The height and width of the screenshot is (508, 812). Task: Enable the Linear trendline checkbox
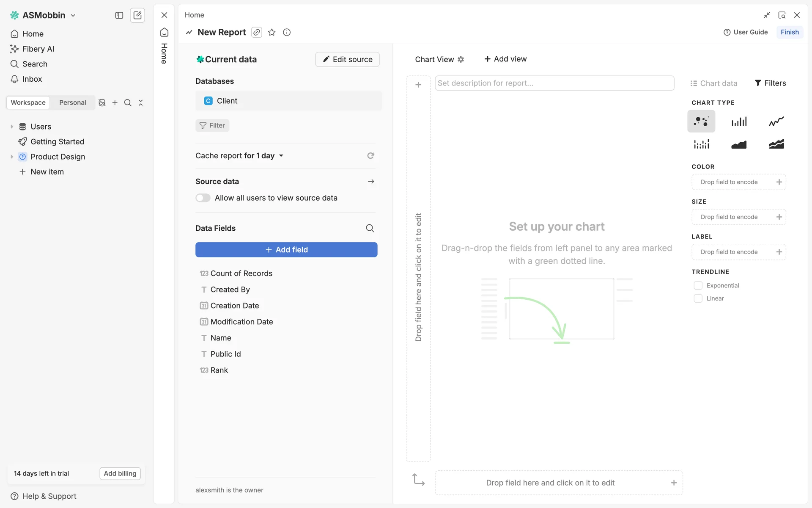tap(698, 298)
